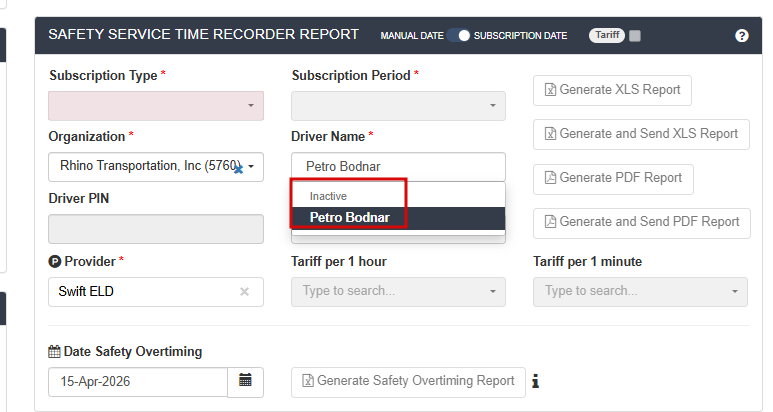The width and height of the screenshot is (773, 412).
Task: Open the Subscription Period dropdown
Action: 492,106
